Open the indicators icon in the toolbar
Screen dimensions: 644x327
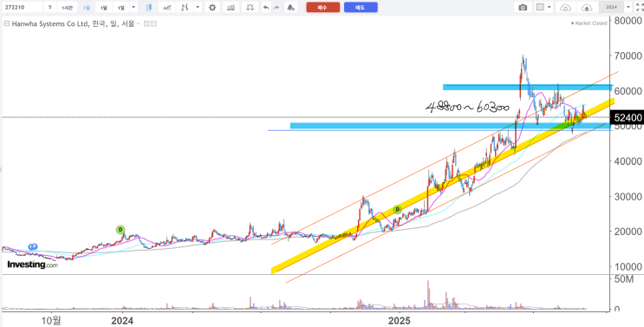pos(231,7)
